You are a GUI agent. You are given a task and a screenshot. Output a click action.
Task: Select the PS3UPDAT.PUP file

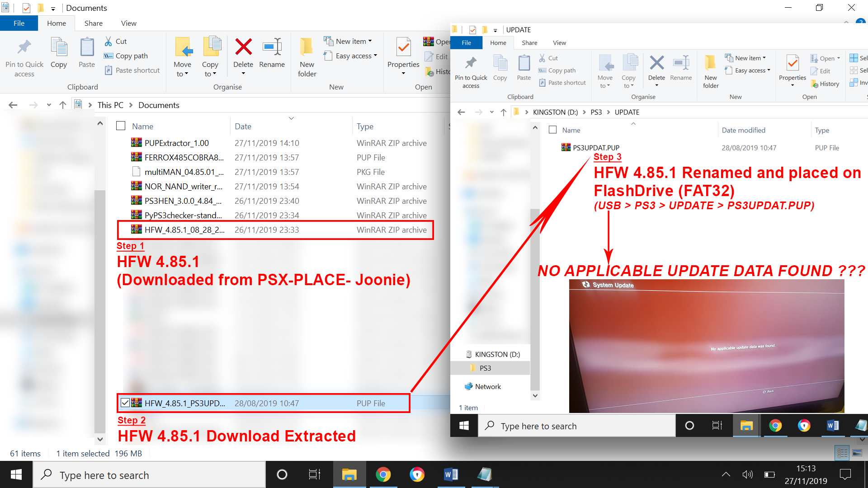pos(596,148)
